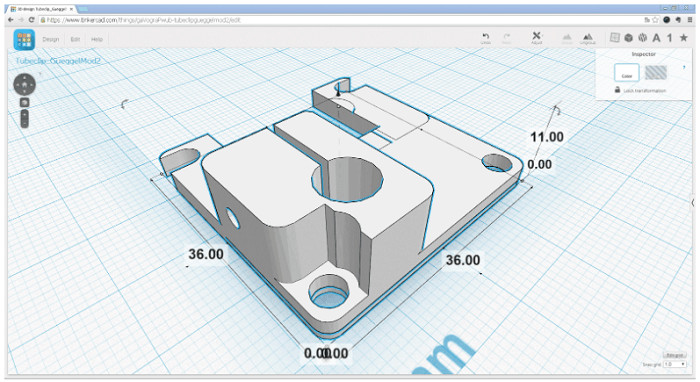Open the Design menu
Screen dimensions: 700x382
point(50,39)
